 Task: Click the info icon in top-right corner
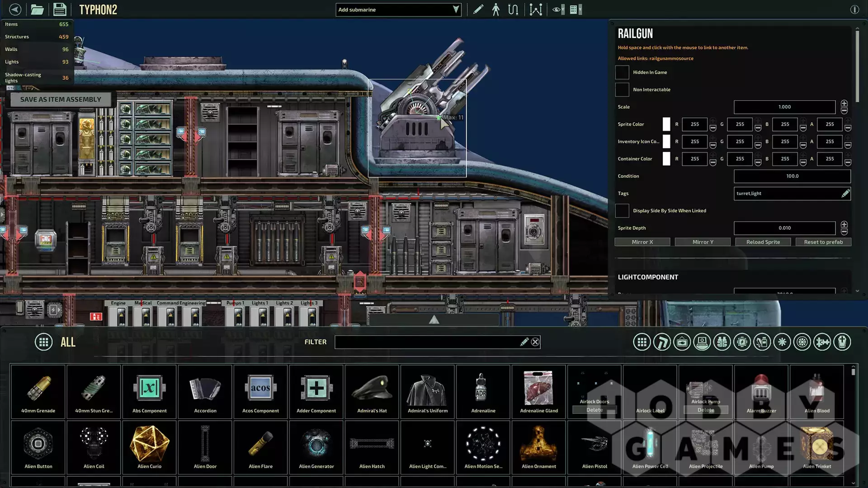(854, 9)
